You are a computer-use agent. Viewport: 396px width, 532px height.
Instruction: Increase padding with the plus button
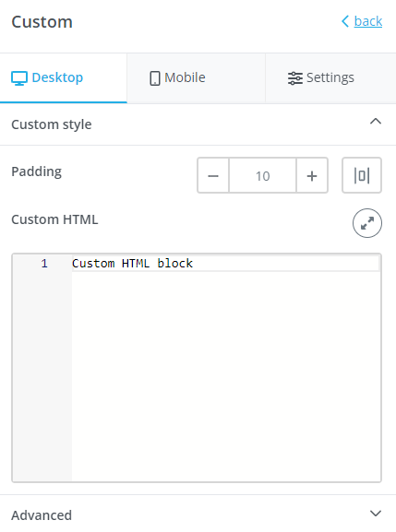(x=312, y=175)
